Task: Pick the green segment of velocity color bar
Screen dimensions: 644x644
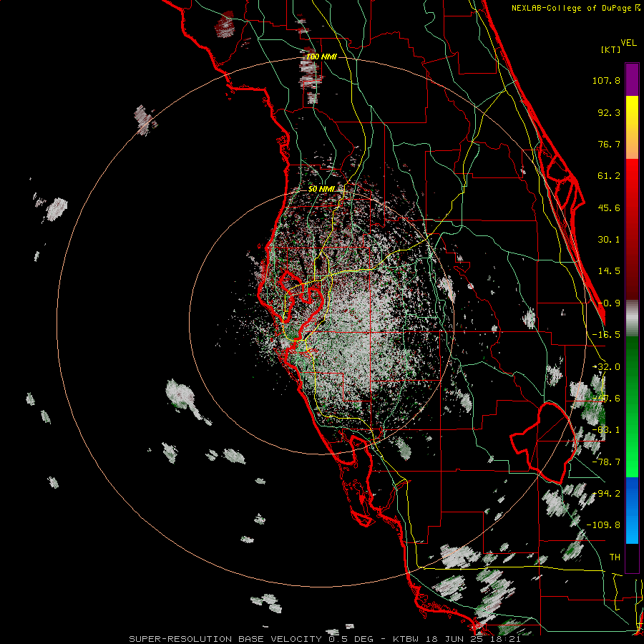Action: tap(632, 406)
